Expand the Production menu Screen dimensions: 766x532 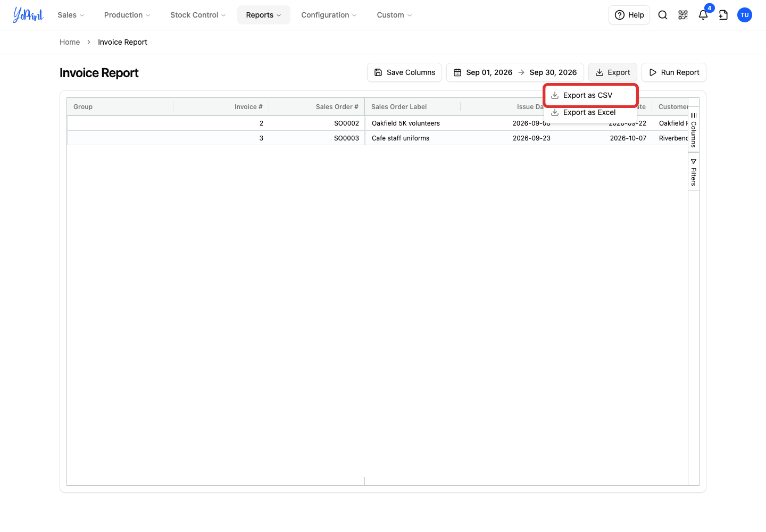[127, 15]
